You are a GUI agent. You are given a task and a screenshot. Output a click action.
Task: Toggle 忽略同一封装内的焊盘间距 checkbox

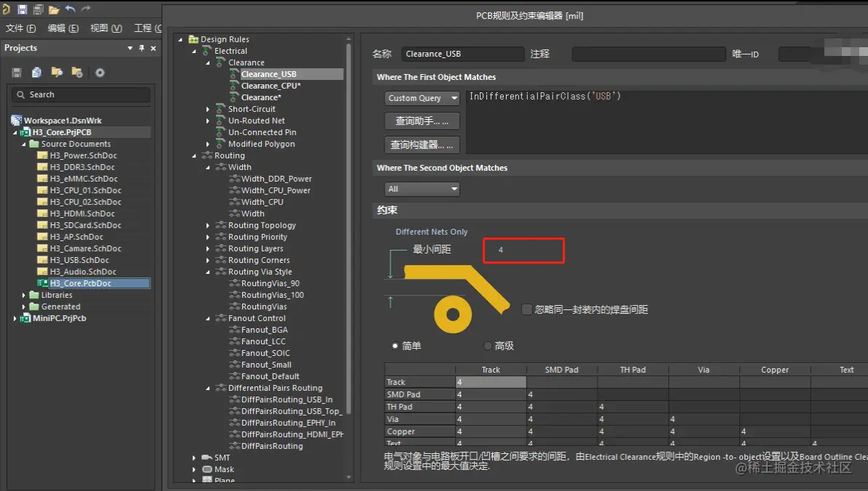(527, 309)
